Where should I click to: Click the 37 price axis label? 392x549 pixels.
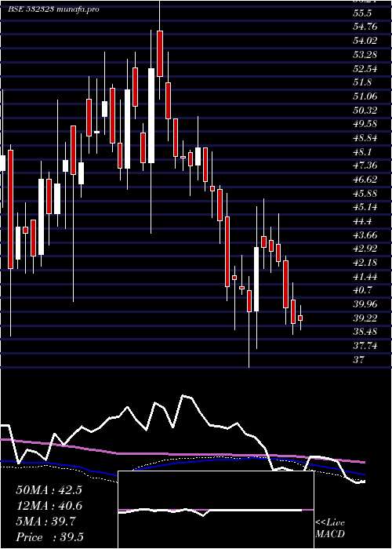[359, 359]
